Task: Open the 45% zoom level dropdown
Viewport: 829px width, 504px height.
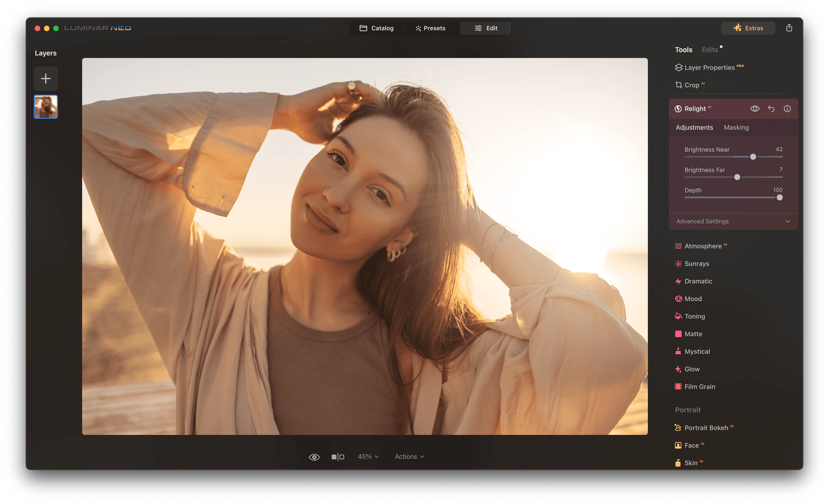Action: [367, 456]
